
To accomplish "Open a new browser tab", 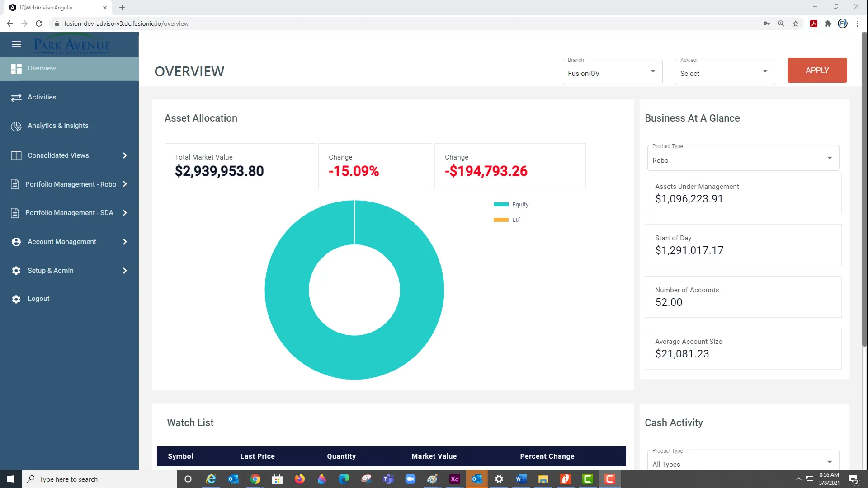I will tap(122, 8).
